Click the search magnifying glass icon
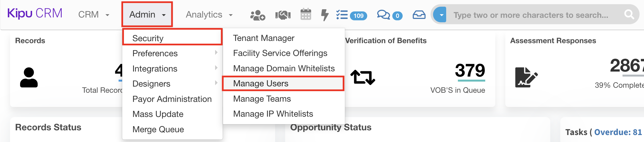Image resolution: width=644 pixels, height=142 pixels. [x=629, y=14]
